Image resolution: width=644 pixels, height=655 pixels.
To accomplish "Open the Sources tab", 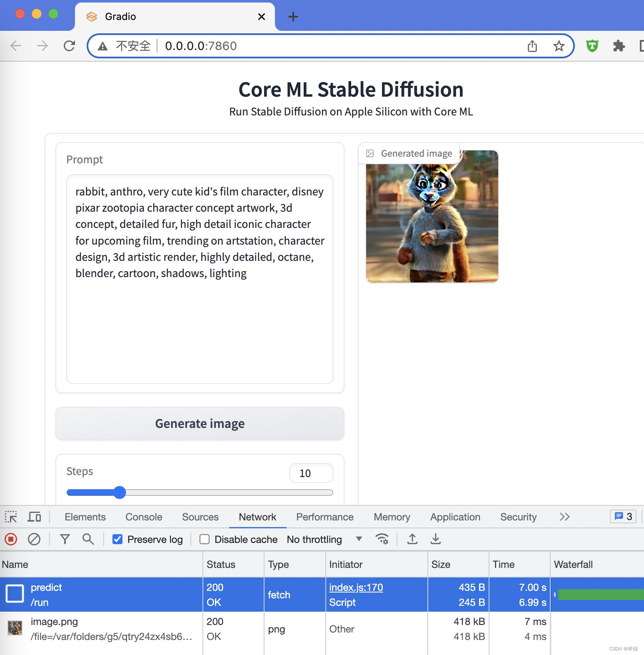I will (200, 517).
